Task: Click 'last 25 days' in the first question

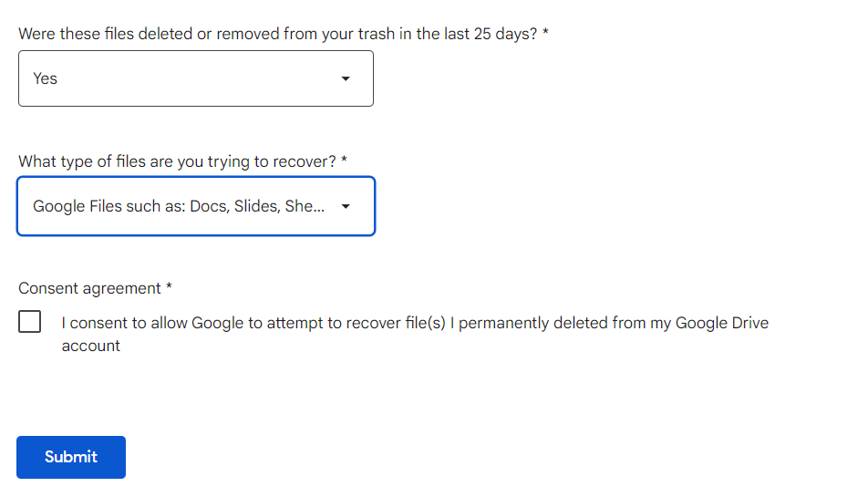Action: (492, 34)
